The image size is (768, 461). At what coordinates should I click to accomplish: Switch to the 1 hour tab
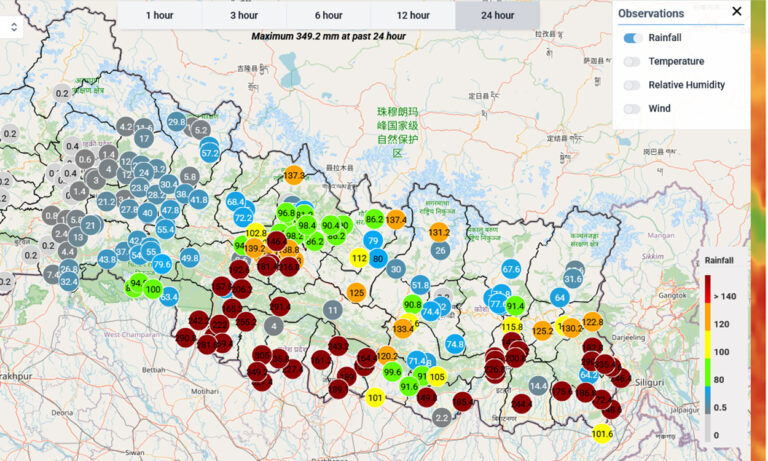[x=160, y=15]
